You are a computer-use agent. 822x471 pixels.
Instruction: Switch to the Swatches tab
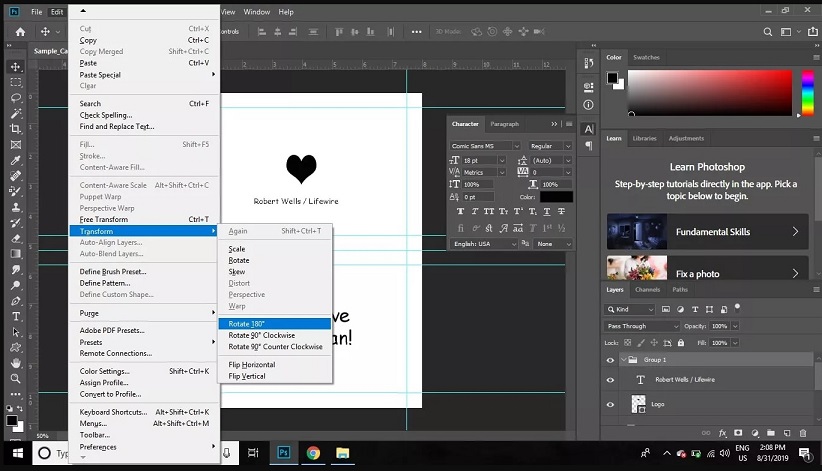click(x=646, y=57)
